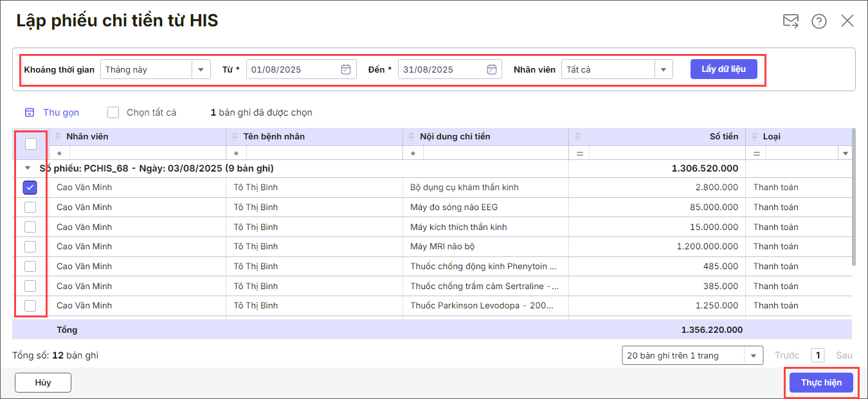Click the Lấy dữ liệu button
868x399 pixels.
[x=723, y=69]
